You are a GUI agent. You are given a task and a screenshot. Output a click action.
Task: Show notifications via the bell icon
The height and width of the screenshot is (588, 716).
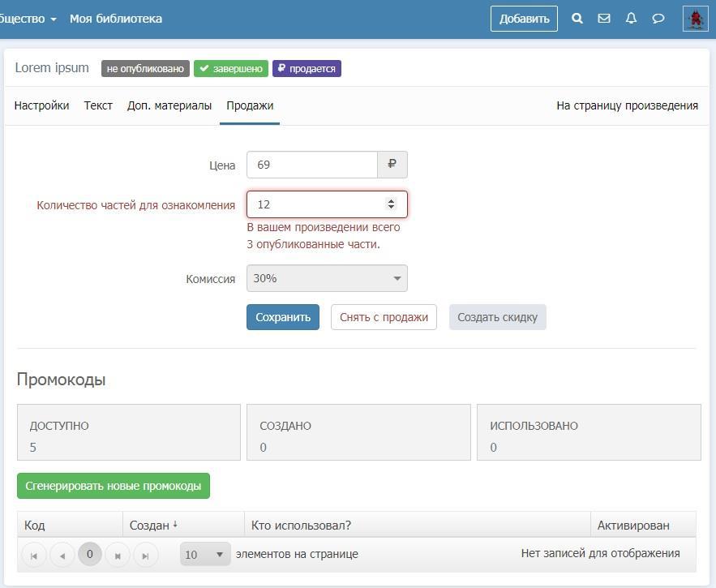(631, 18)
